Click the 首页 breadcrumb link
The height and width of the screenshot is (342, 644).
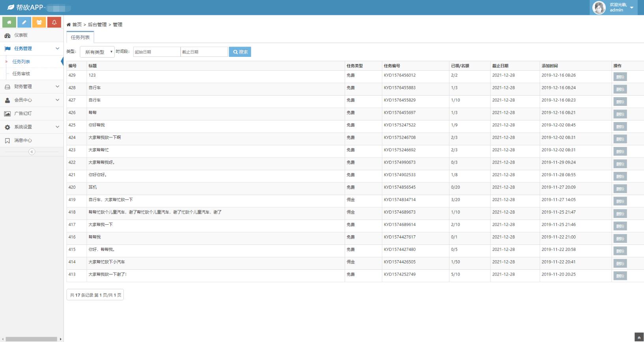coord(77,24)
